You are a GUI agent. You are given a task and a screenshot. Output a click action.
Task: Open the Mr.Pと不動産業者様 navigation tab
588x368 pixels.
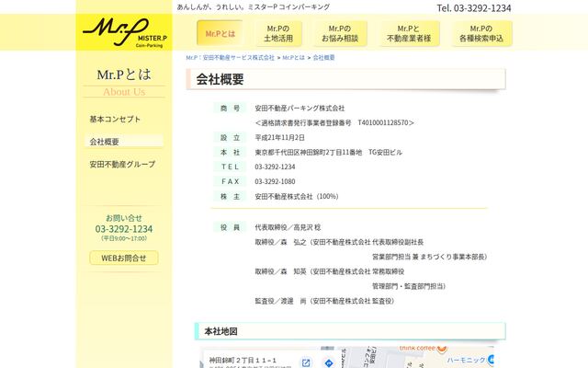409,33
